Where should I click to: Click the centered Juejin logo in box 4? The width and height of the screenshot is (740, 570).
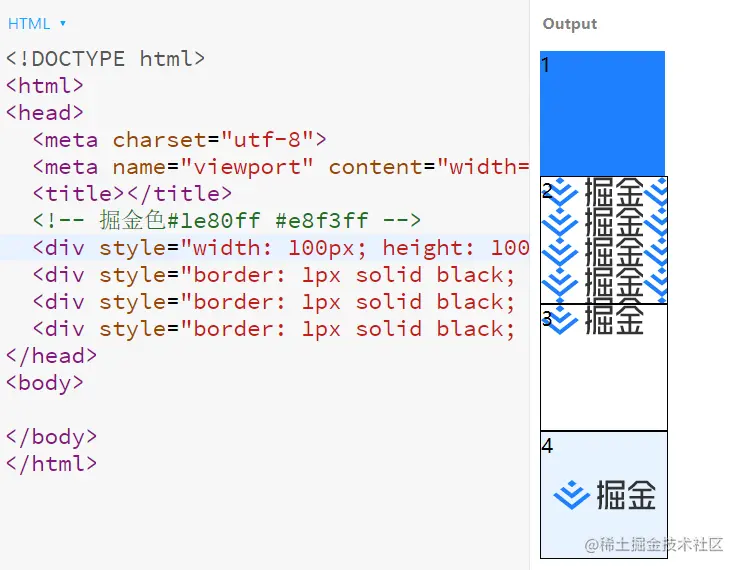(605, 495)
